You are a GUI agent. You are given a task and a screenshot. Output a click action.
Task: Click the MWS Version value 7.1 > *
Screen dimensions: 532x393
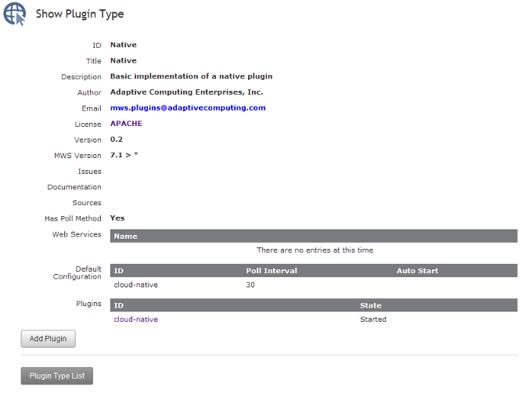coord(124,155)
